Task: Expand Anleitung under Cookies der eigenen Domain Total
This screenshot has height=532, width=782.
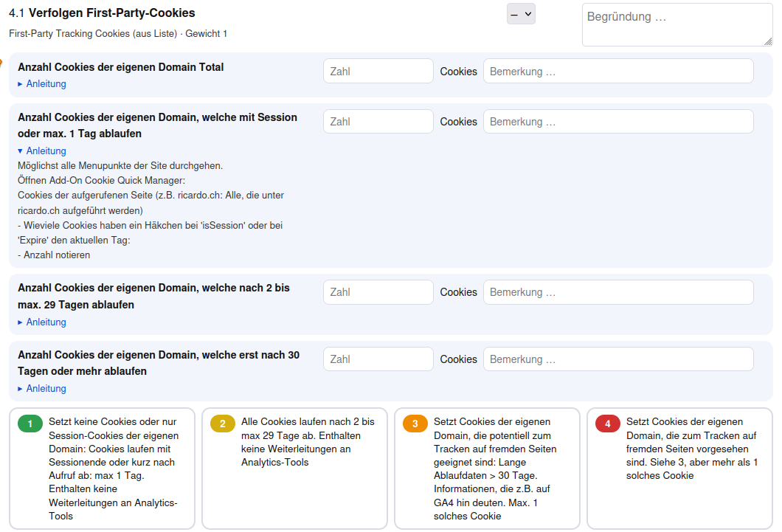Action: click(42, 84)
